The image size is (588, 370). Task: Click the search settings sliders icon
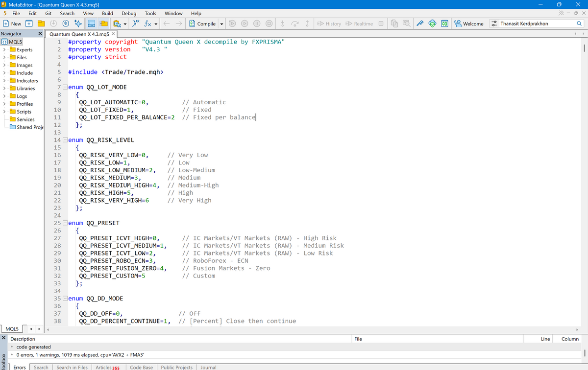pos(494,23)
